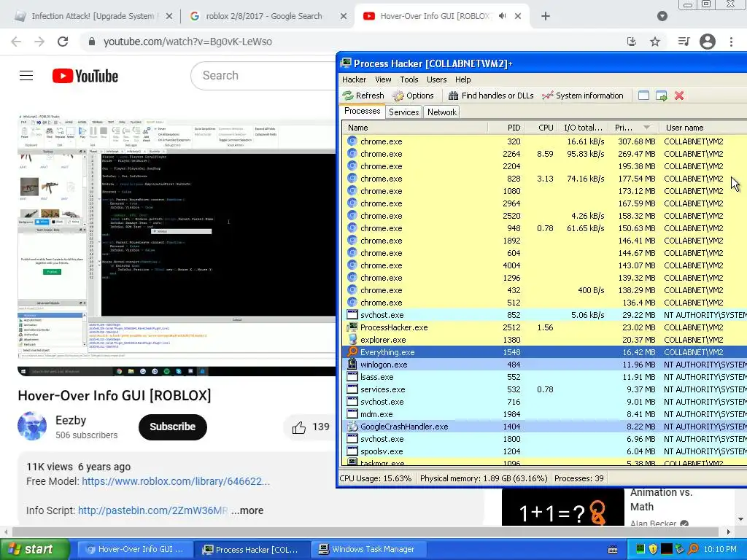The width and height of the screenshot is (747, 560).
Task: Click Physical memory status bar entry
Action: click(484, 478)
